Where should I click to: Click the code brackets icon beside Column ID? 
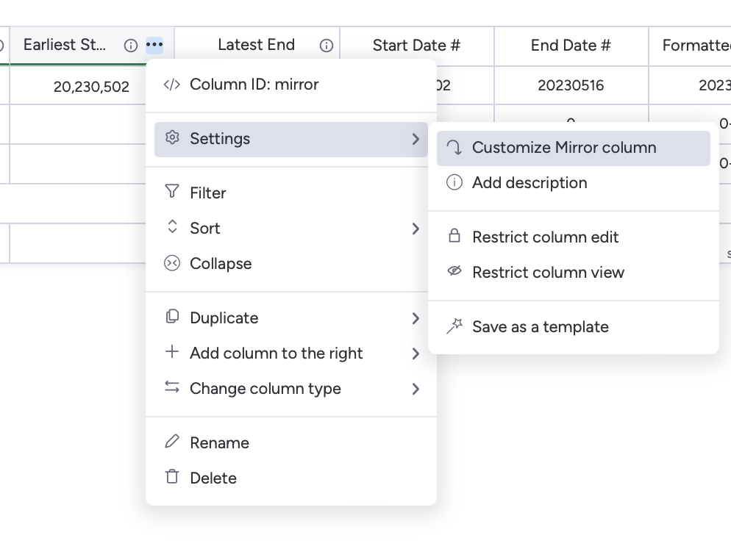pos(171,84)
